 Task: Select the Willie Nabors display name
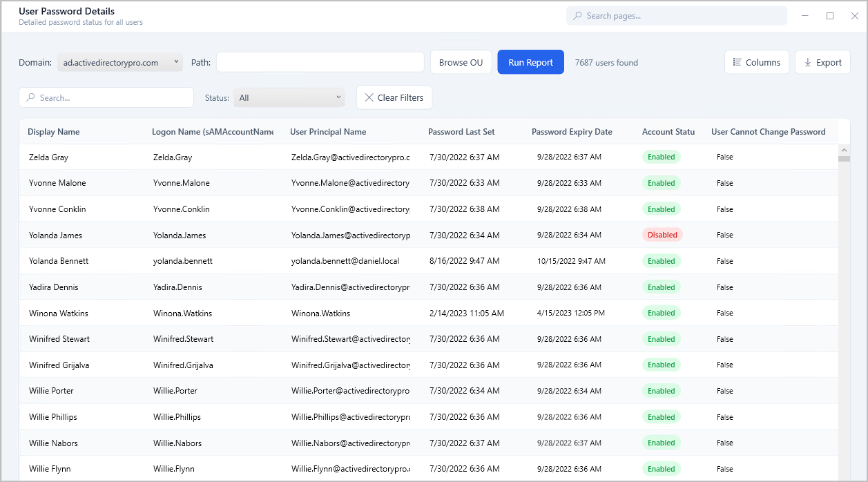53,443
